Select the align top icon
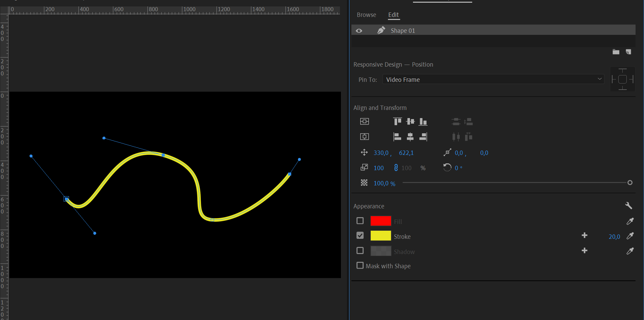 pyautogui.click(x=397, y=121)
